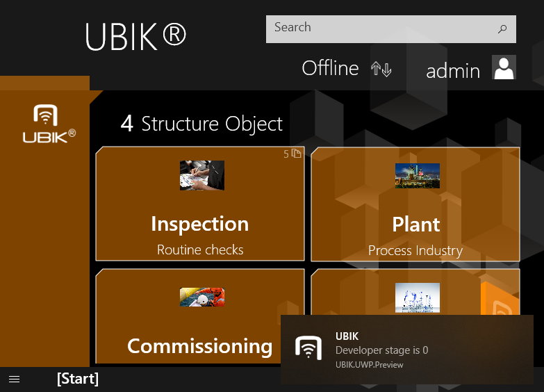Click the Plant tile city thumbnail

[x=418, y=176]
